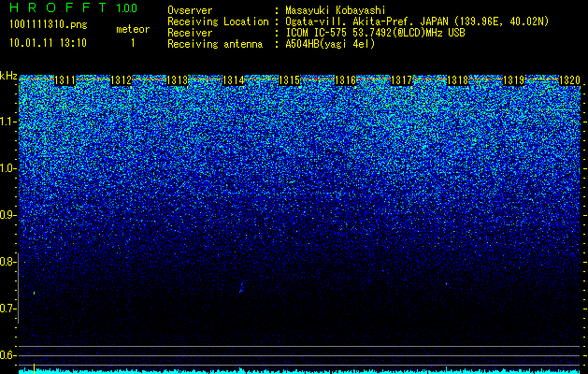This screenshot has height=374, width=588.
Task: Click the 1315 time marker
Action: [289, 80]
